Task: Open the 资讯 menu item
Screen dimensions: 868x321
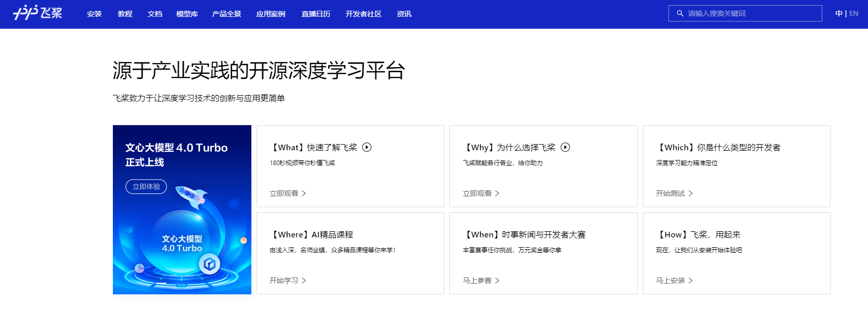Action: (404, 14)
